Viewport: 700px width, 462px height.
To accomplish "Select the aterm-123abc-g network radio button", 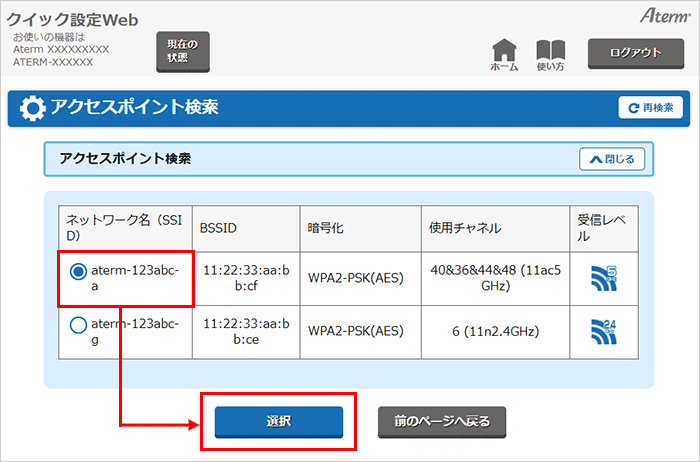I will pos(78,325).
